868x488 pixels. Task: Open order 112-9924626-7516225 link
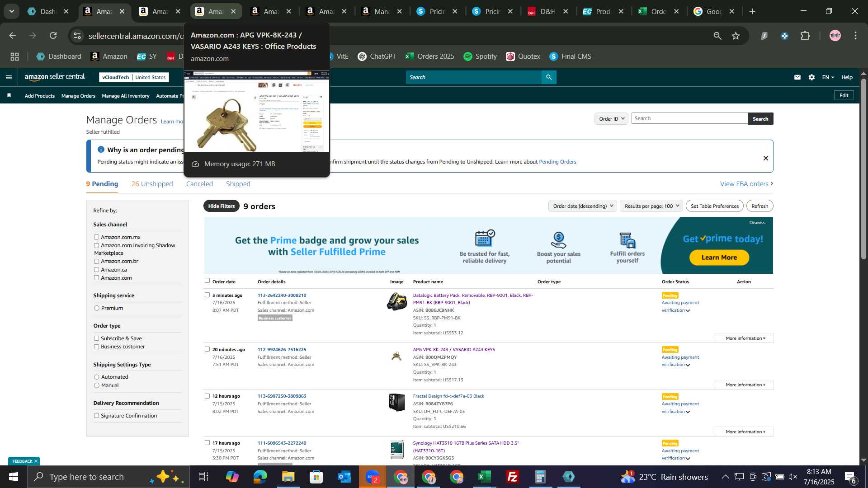tap(282, 349)
